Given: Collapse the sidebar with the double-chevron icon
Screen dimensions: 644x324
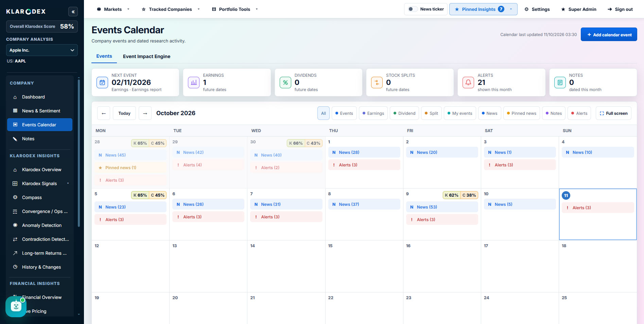Looking at the screenshot, I should coord(73,12).
